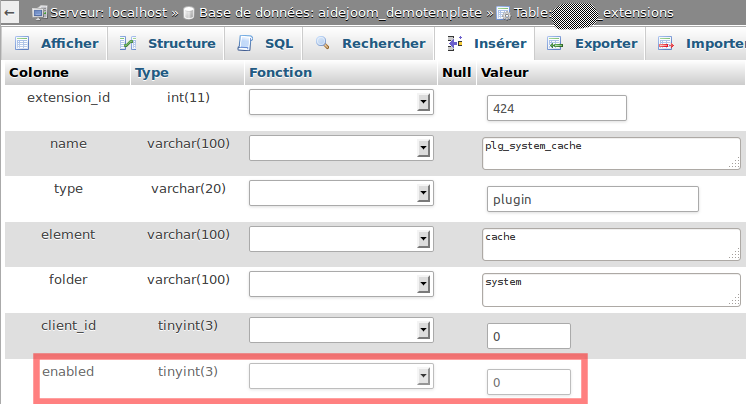Click the Importer tab icon

click(x=666, y=44)
